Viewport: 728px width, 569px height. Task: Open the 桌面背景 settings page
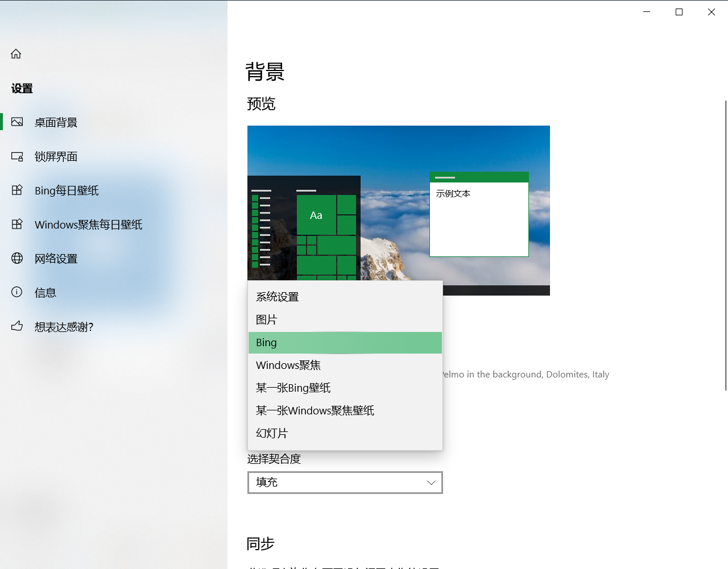[x=114, y=122]
